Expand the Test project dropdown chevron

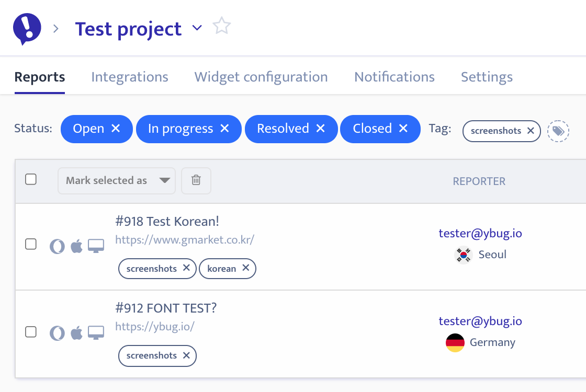click(x=197, y=28)
